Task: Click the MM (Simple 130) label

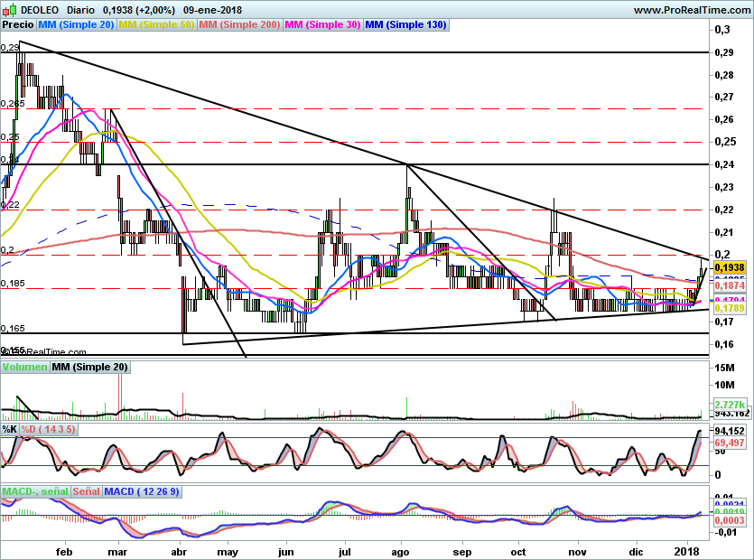Action: [405, 24]
